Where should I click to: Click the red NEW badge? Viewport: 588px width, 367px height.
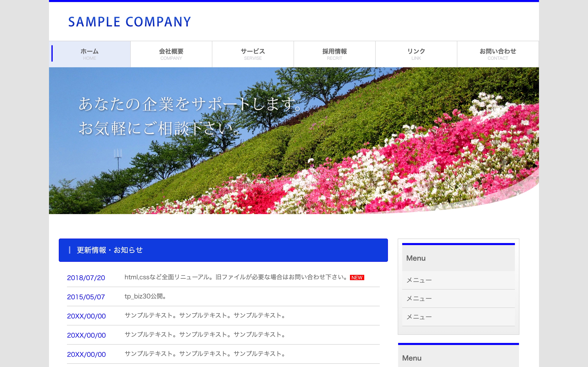[x=357, y=277]
